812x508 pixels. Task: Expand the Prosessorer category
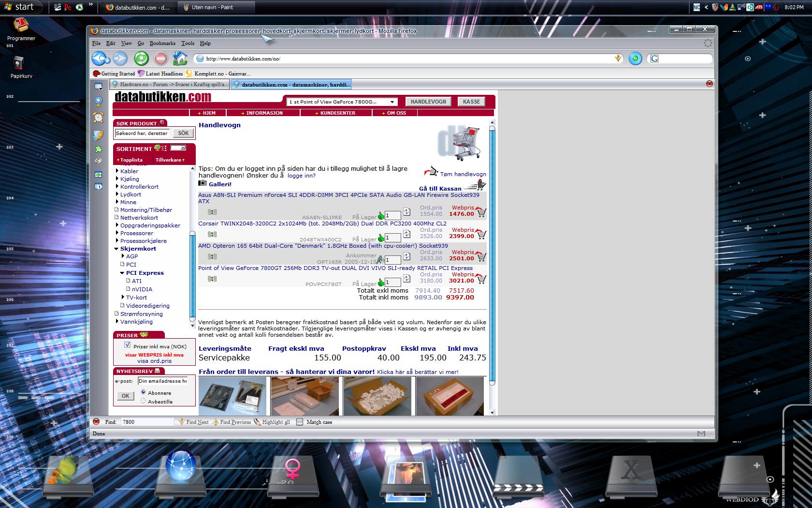point(117,233)
